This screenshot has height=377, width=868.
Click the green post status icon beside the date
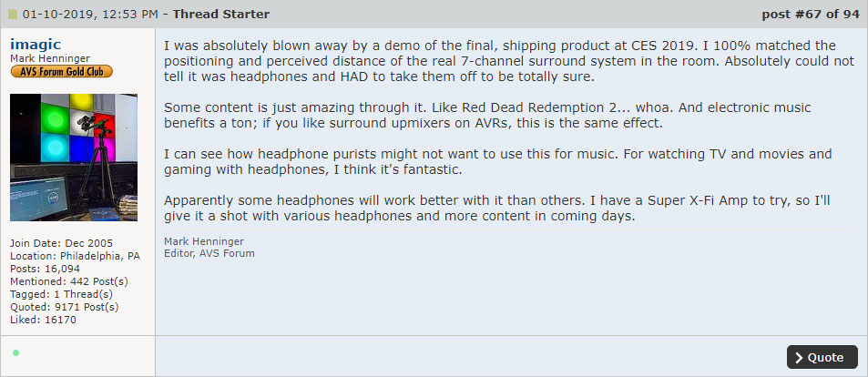pyautogui.click(x=13, y=15)
